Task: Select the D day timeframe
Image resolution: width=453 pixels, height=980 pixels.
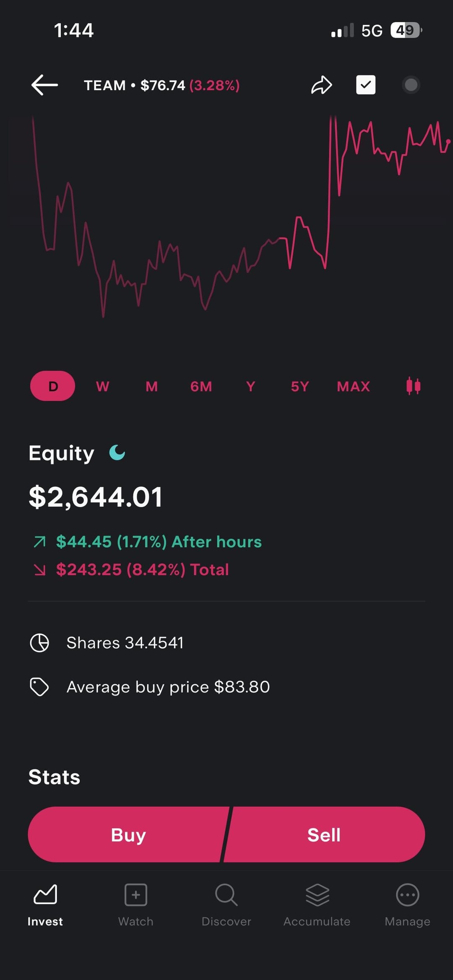Action: (53, 386)
